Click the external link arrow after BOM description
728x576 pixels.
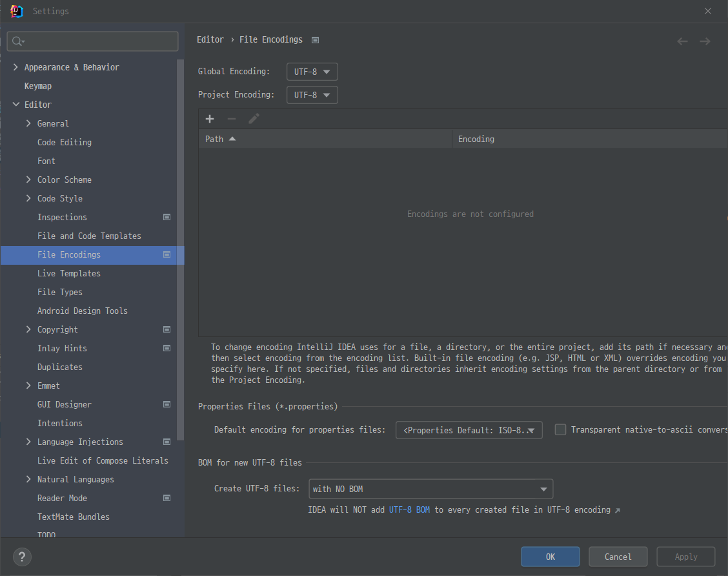[618, 511]
